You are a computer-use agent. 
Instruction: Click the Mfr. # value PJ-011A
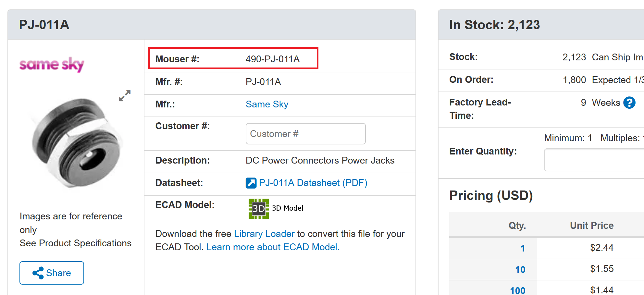tap(263, 82)
